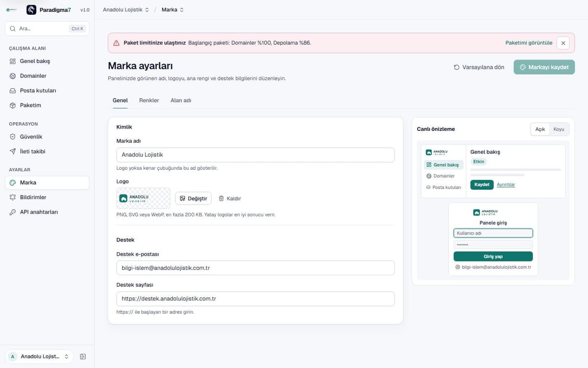588x368 pixels.
Task: Switch preview to Koyu theme
Action: click(x=559, y=129)
